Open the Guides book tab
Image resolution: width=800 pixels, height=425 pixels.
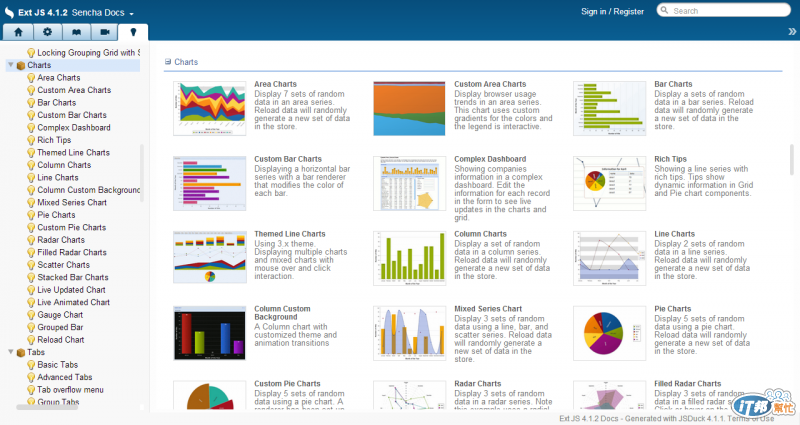pyautogui.click(x=77, y=32)
